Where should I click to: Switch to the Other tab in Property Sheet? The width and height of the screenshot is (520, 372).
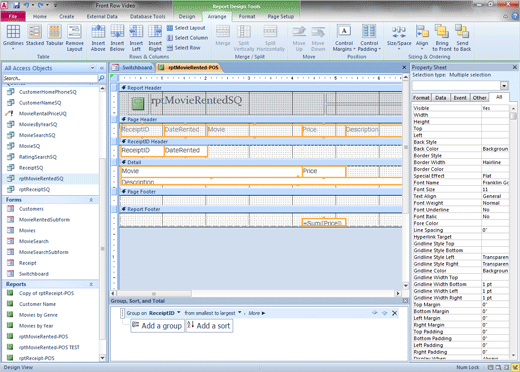(x=479, y=98)
